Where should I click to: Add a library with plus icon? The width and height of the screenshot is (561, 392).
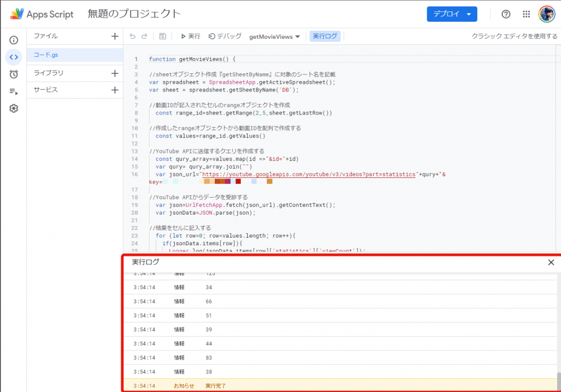115,73
